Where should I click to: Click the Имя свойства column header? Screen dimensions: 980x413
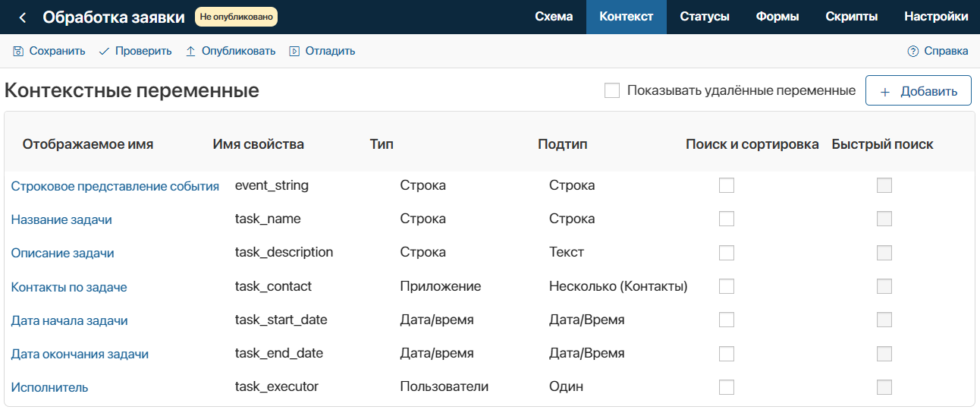pos(259,144)
